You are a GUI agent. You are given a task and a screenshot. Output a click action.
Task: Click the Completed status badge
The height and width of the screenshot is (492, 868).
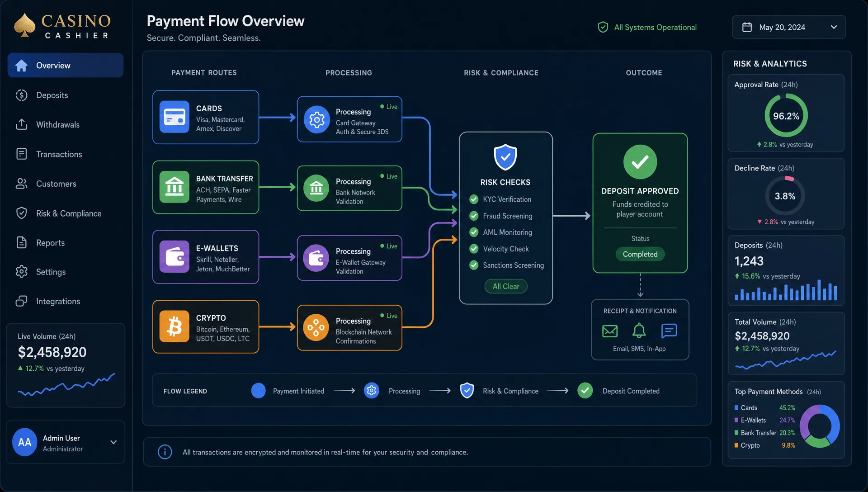(640, 254)
